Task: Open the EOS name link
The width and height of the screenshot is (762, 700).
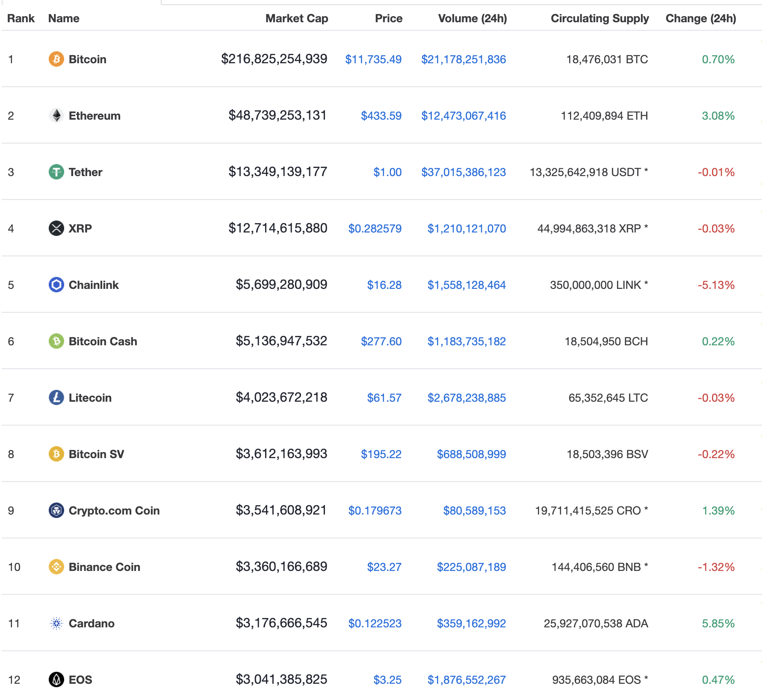Action: click(80, 679)
